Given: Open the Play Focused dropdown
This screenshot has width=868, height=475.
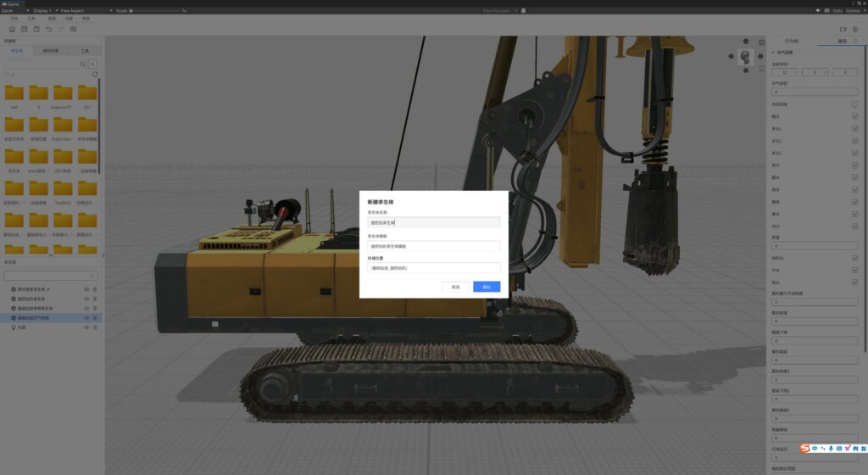Looking at the screenshot, I should 500,10.
